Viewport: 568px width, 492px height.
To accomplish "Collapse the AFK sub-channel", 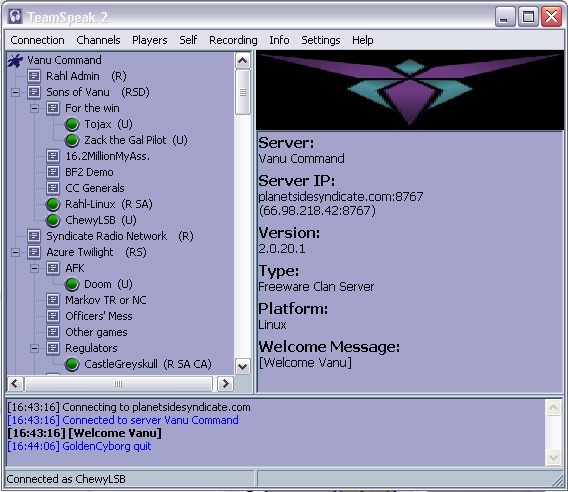I will click(34, 268).
